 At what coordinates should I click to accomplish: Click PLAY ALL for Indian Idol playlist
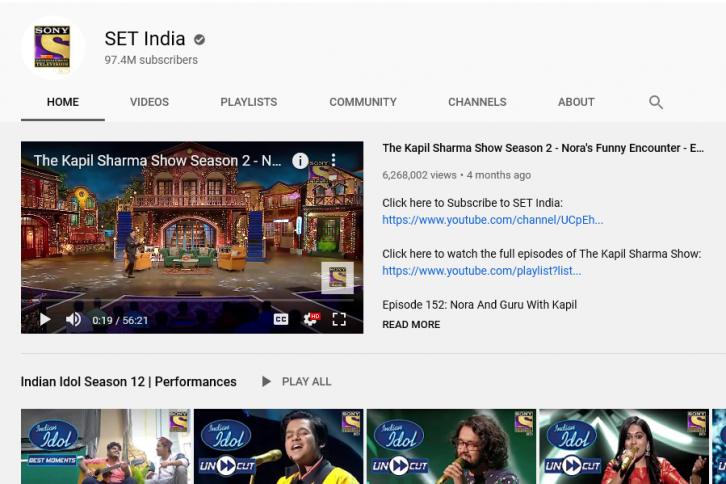click(297, 382)
